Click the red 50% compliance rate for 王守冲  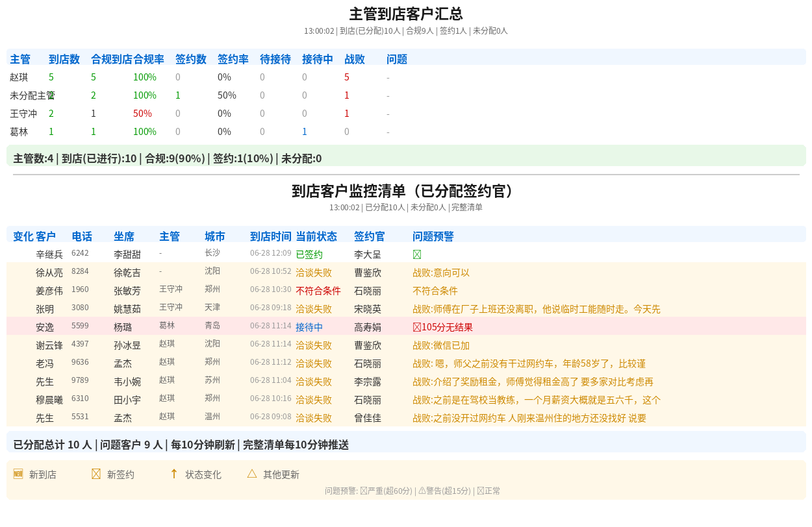(x=142, y=114)
